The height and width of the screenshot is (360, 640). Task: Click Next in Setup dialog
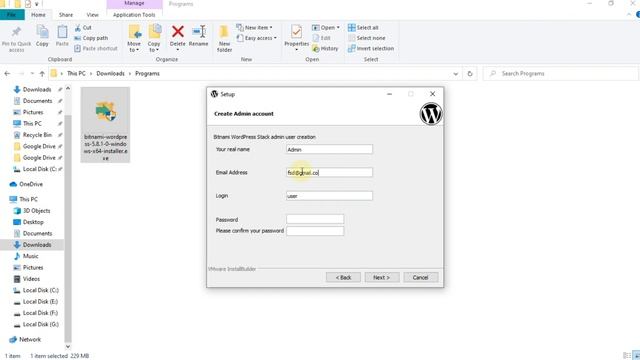(x=382, y=278)
